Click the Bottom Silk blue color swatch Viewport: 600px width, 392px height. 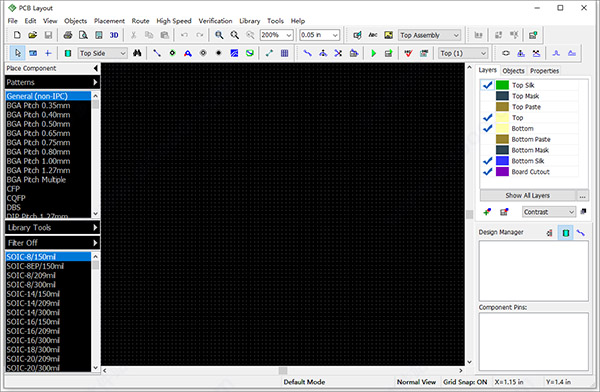(x=502, y=161)
